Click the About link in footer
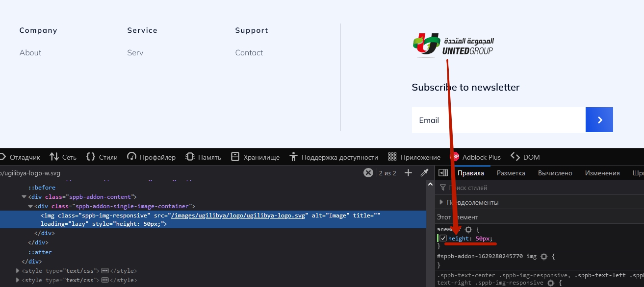Screen dimensions: 644x287 point(30,53)
